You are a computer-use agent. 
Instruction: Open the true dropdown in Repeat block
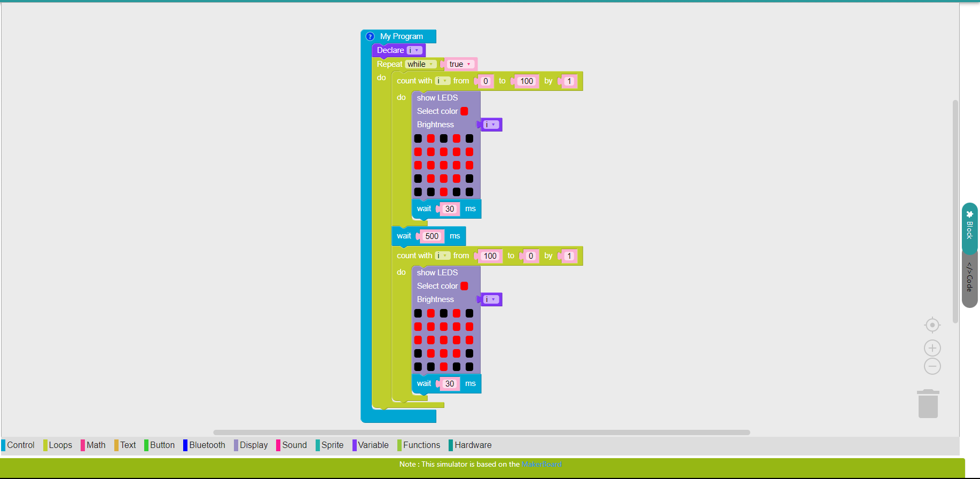tap(460, 64)
